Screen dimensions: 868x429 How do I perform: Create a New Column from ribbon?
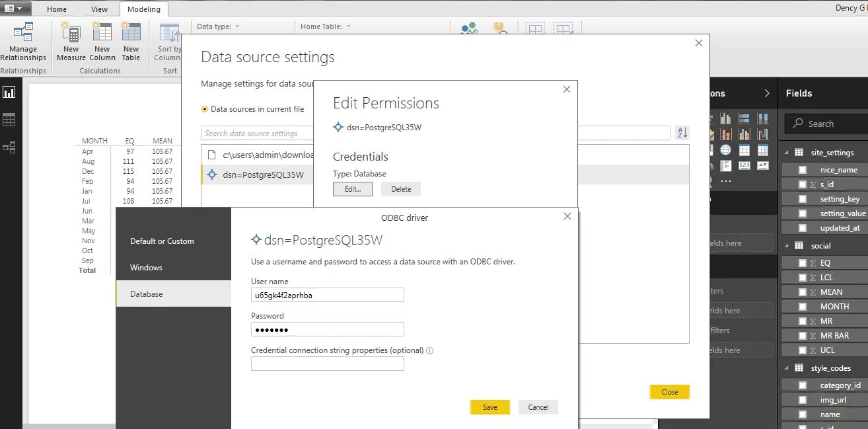102,34
